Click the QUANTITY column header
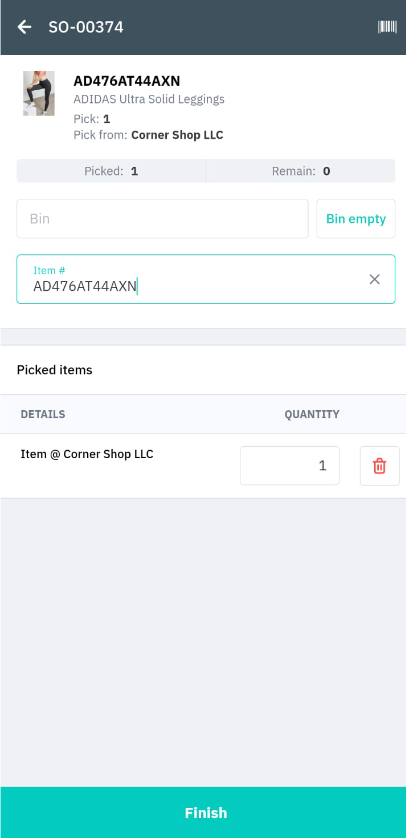Screen dimensions: 406x838 (x=312, y=414)
